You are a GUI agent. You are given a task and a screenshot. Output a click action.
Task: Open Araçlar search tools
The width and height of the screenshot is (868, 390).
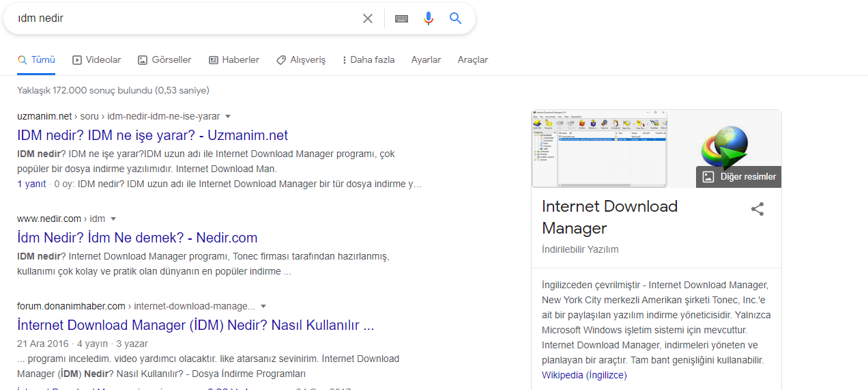(473, 60)
